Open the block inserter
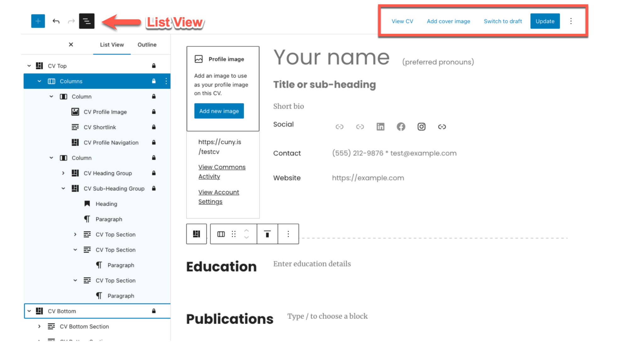 pyautogui.click(x=38, y=21)
